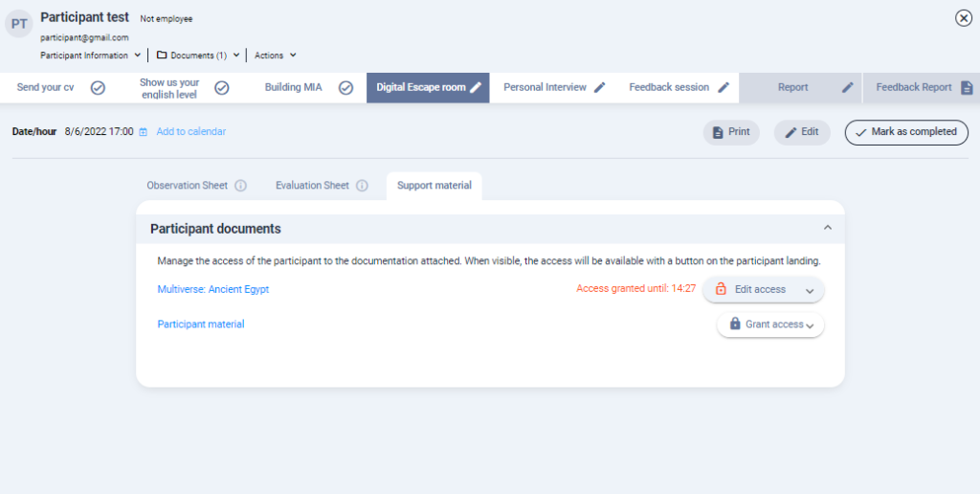
Task: Click the checkmark circle on Building MIA
Action: [346, 87]
